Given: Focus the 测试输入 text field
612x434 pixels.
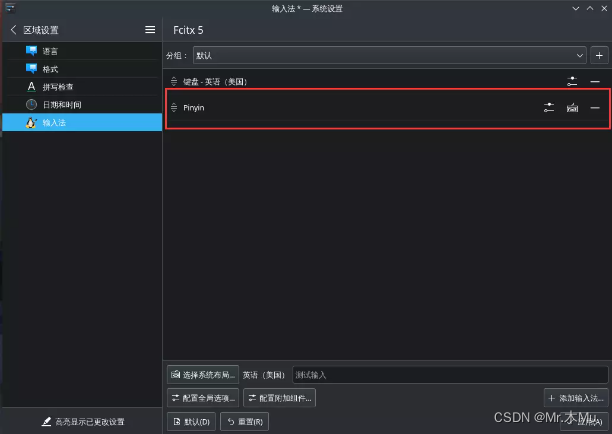Looking at the screenshot, I should 450,375.
